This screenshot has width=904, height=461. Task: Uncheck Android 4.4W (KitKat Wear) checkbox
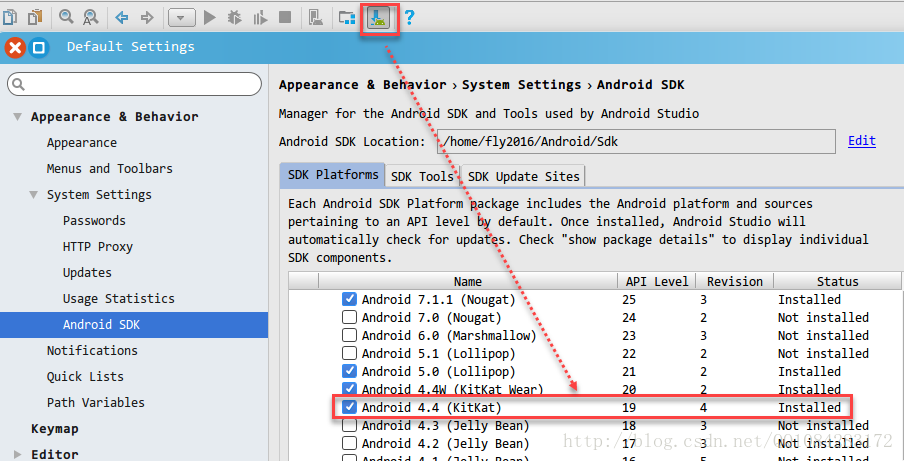(349, 389)
